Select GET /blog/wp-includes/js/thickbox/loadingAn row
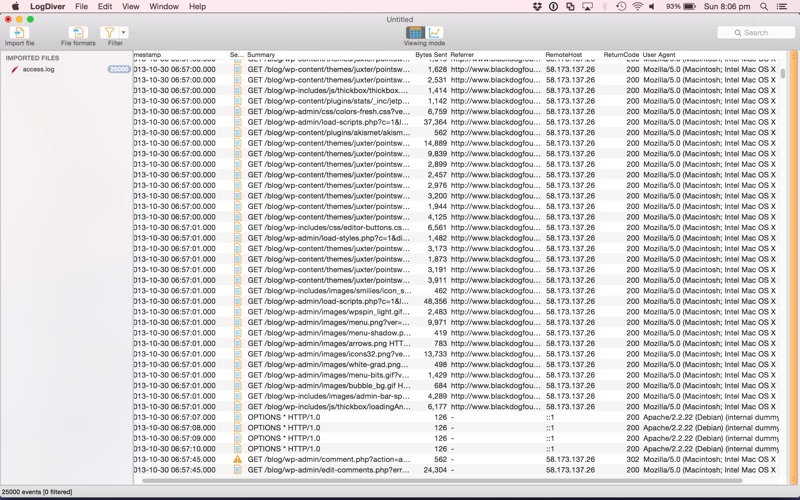 pos(456,407)
